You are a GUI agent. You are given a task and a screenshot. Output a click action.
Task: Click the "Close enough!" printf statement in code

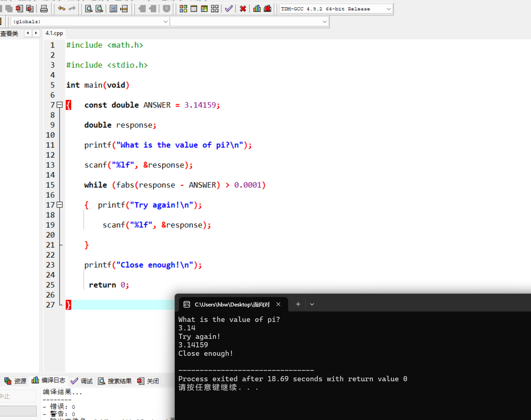[143, 265]
